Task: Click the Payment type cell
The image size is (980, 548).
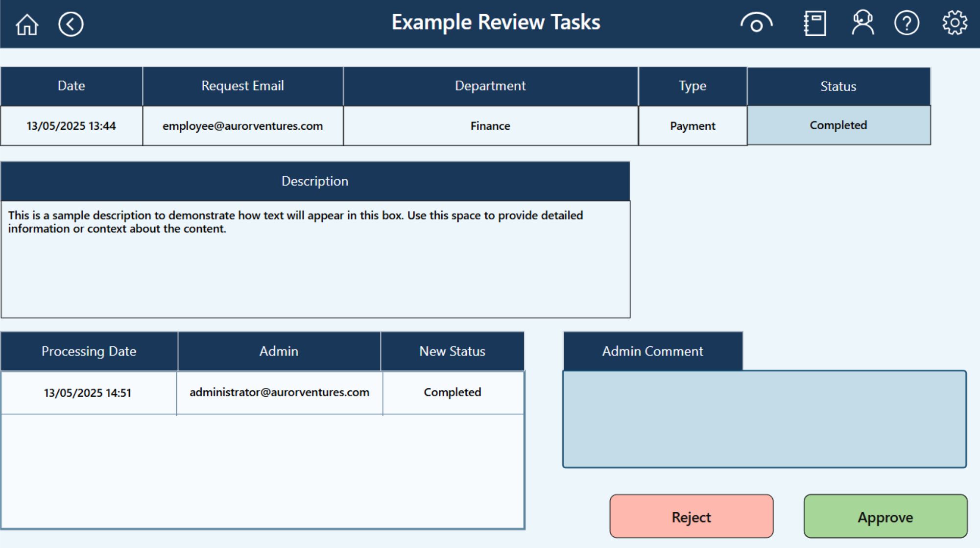Action: [693, 126]
